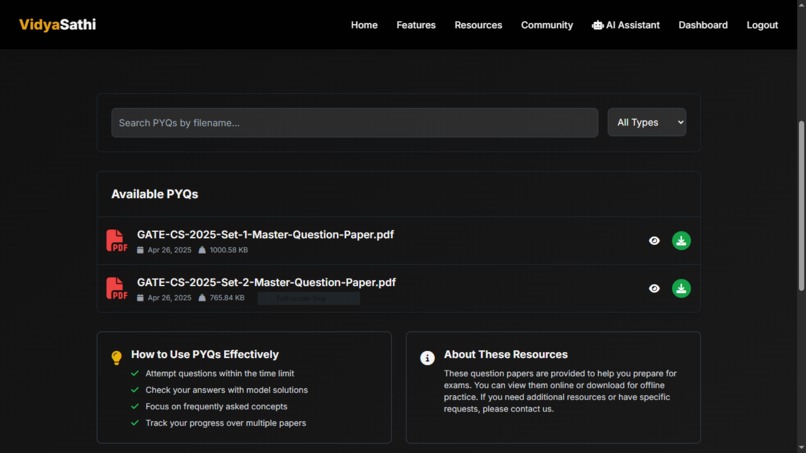This screenshot has width=806, height=453.
Task: Click the red PDF icon for Set-2 paper
Action: pos(117,288)
